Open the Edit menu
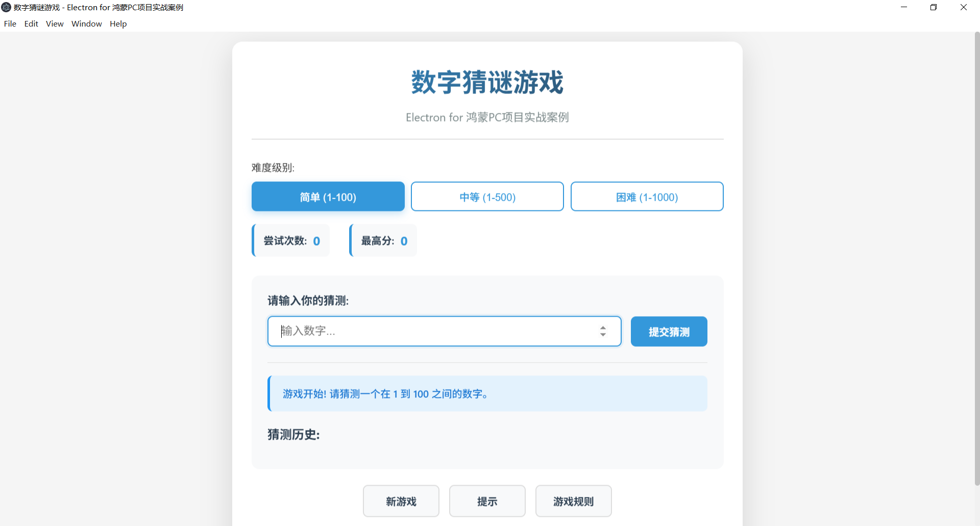 pos(31,23)
